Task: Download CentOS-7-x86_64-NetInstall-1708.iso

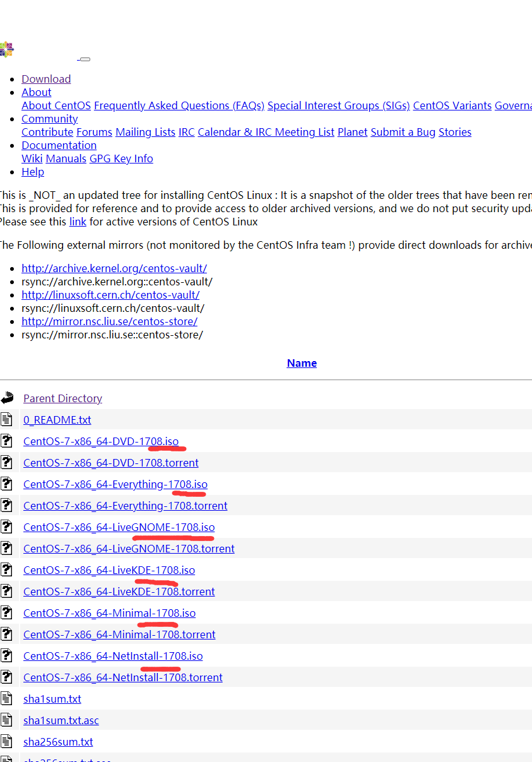Action: coord(113,656)
